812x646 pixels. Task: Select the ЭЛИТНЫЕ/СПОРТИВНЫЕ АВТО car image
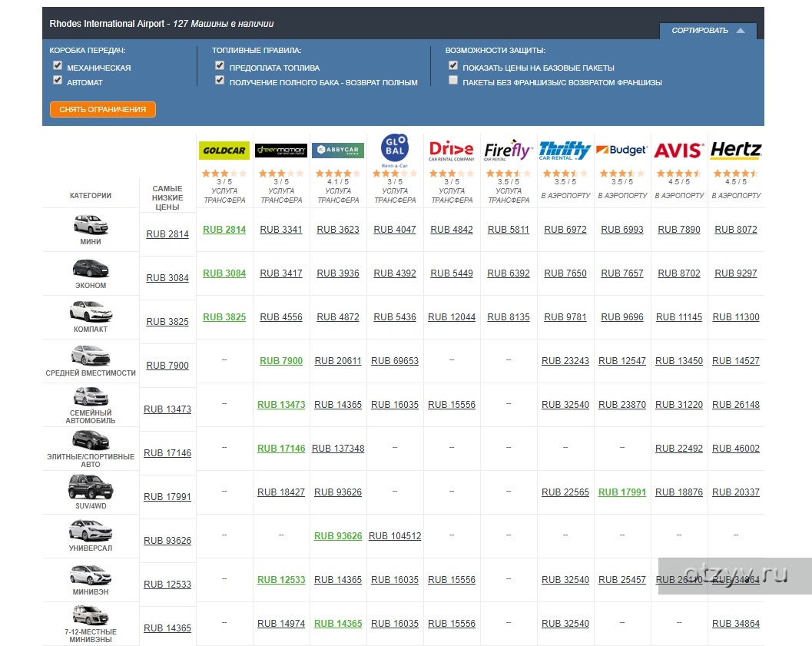pyautogui.click(x=91, y=440)
